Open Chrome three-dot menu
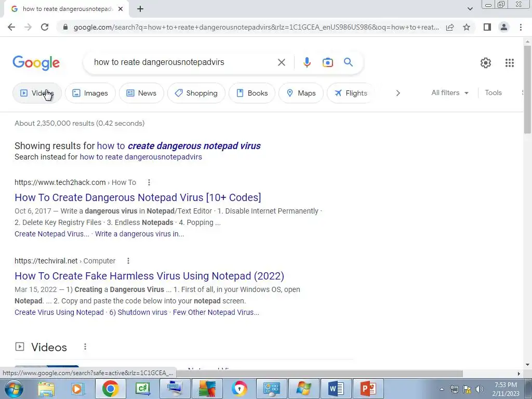 click(521, 27)
